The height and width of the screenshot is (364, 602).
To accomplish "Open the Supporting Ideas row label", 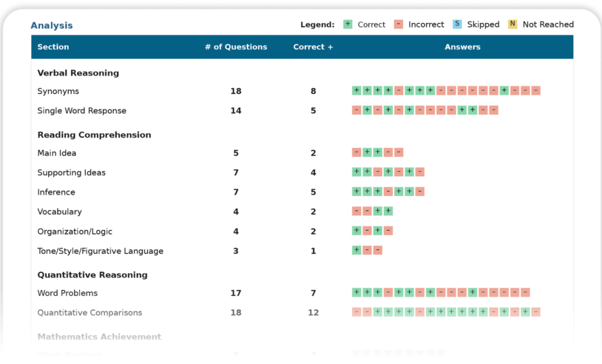I will coord(71,172).
